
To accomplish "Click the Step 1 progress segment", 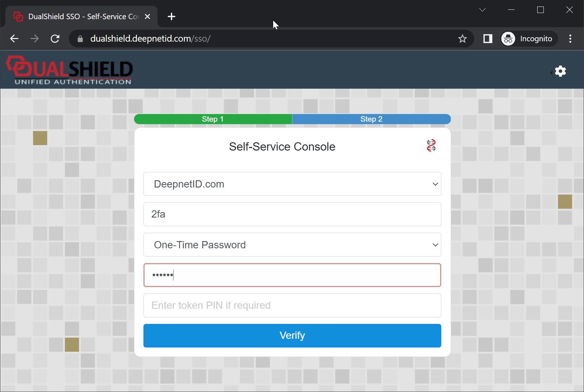I will coord(213,119).
